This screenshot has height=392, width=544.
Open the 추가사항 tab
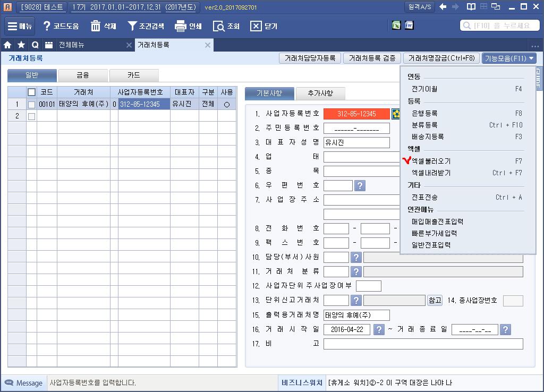[320, 93]
